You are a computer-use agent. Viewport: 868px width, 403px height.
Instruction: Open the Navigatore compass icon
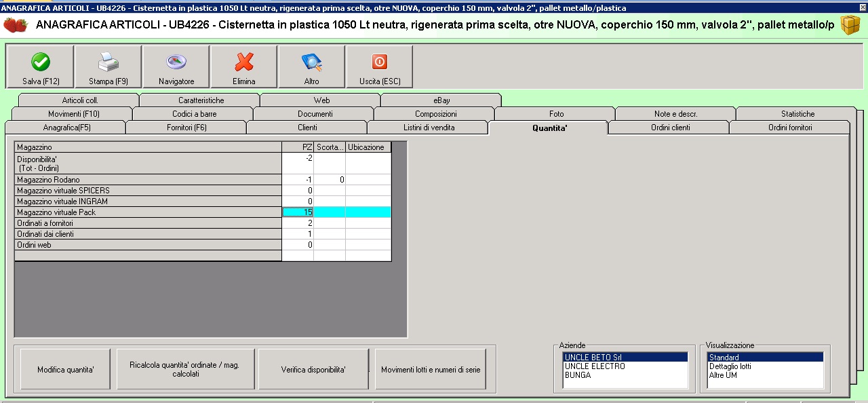pos(176,62)
